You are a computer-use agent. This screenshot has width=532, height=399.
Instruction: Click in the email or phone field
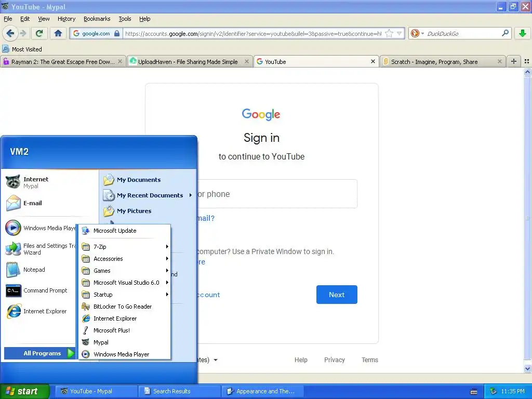click(x=277, y=194)
